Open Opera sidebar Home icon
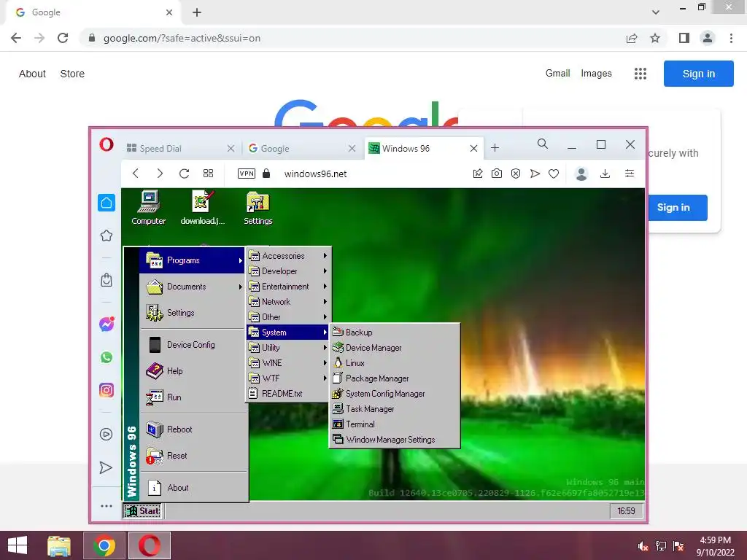Image resolution: width=747 pixels, height=560 pixels. pos(107,203)
